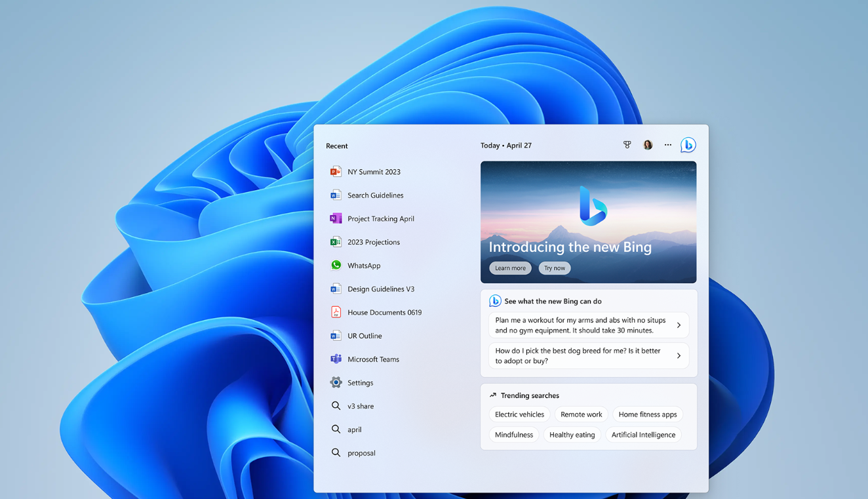This screenshot has height=499, width=868.
Task: Expand the arms and abs workout suggestion arrow
Action: tap(679, 325)
